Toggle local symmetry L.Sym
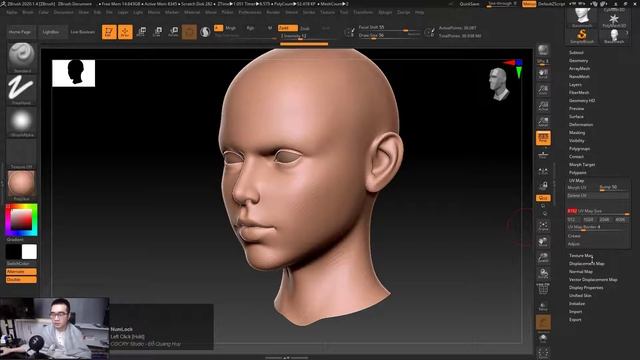Viewport: 640px width, 360px height. tap(543, 171)
